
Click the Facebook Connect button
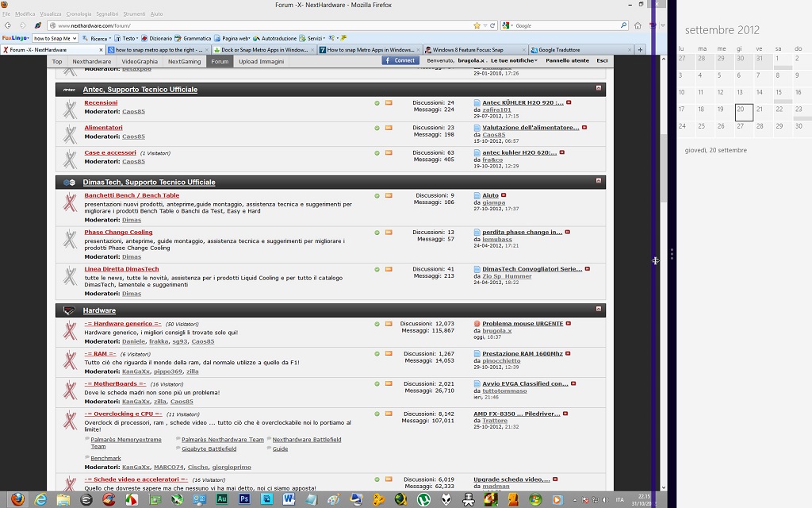[400, 60]
